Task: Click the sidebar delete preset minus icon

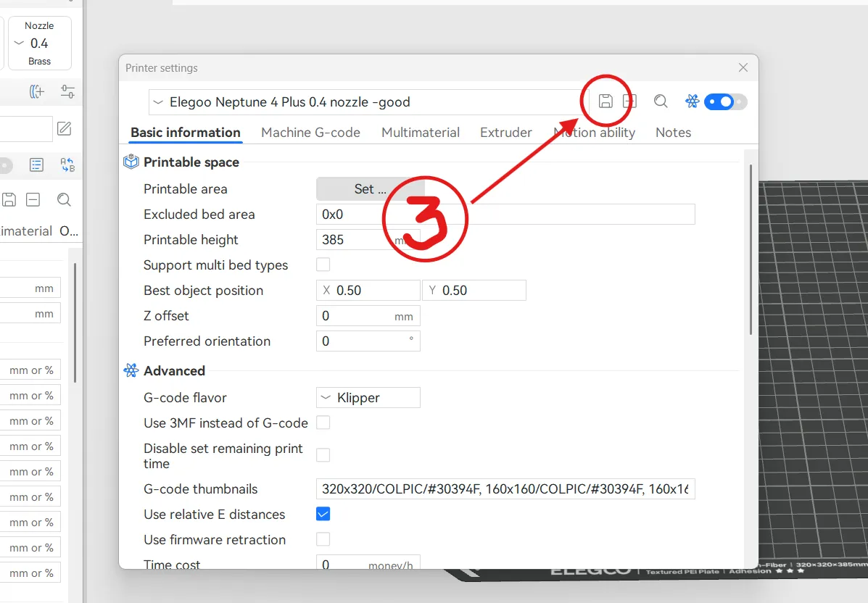Action: tap(33, 200)
